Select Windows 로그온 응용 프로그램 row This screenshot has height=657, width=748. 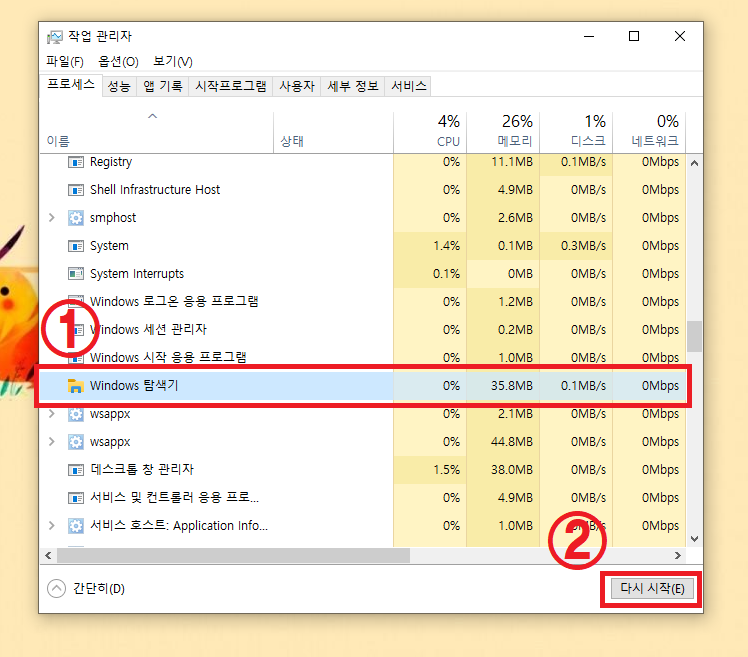click(x=363, y=302)
